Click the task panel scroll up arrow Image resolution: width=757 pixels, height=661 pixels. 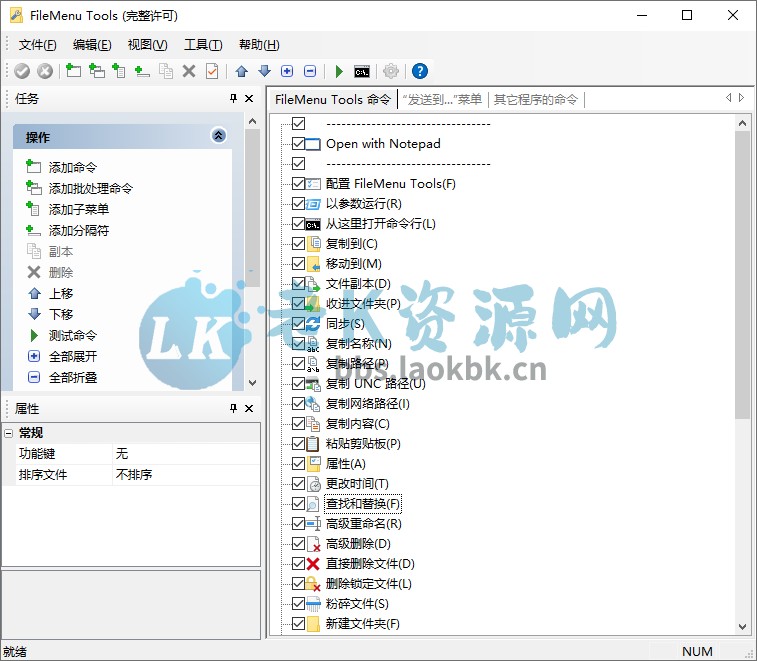pos(252,121)
